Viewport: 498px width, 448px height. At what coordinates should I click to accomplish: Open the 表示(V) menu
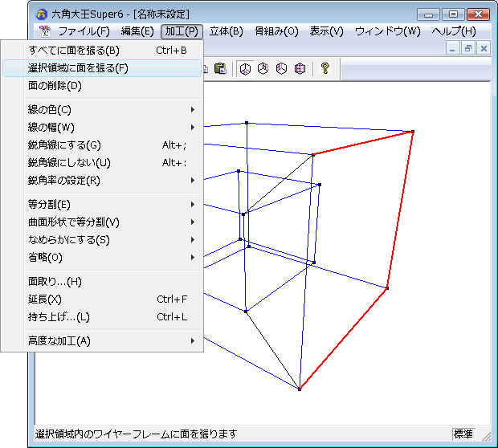coord(326,31)
